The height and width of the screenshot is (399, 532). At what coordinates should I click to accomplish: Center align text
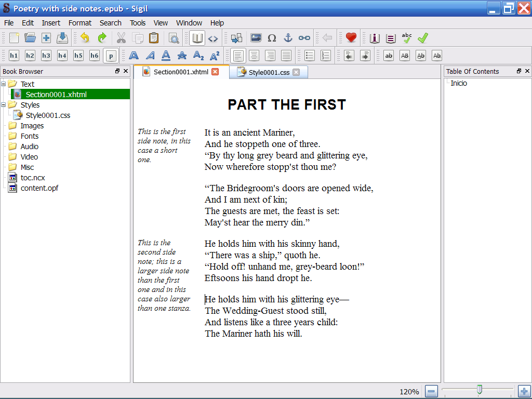[254, 56]
